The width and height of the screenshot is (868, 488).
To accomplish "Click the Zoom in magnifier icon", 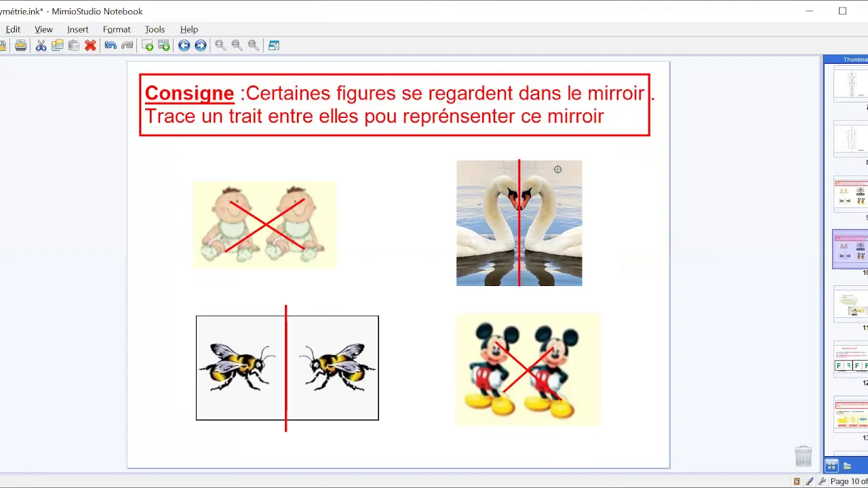I will pyautogui.click(x=220, y=45).
